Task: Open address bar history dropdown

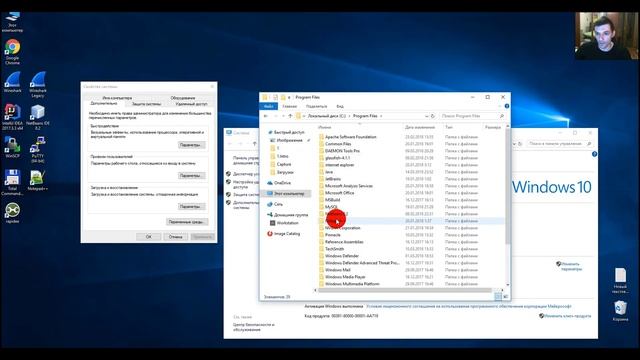Action: 427,116
